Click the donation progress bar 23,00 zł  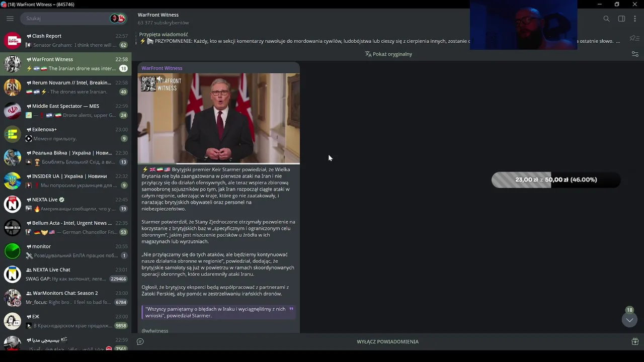556,180
